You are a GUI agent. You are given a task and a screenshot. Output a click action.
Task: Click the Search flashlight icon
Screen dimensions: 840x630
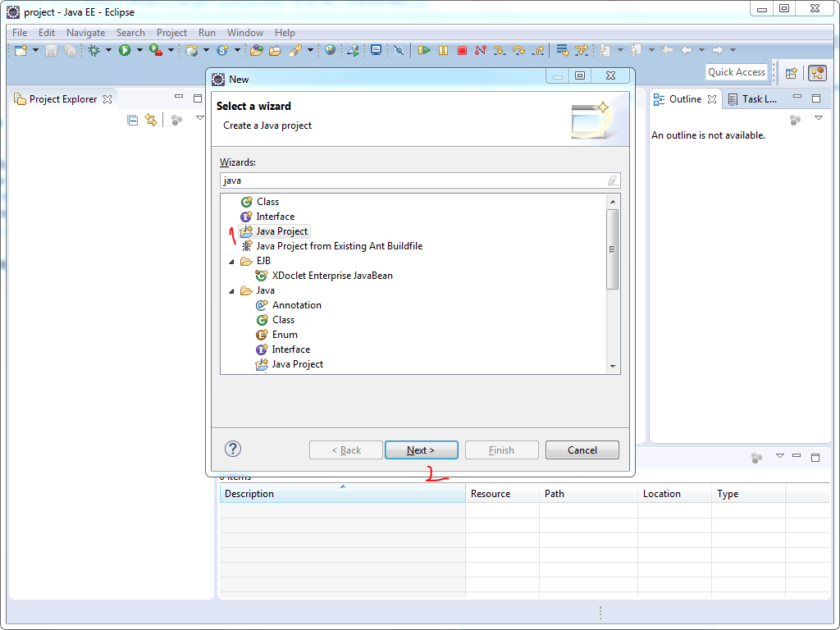click(x=295, y=50)
